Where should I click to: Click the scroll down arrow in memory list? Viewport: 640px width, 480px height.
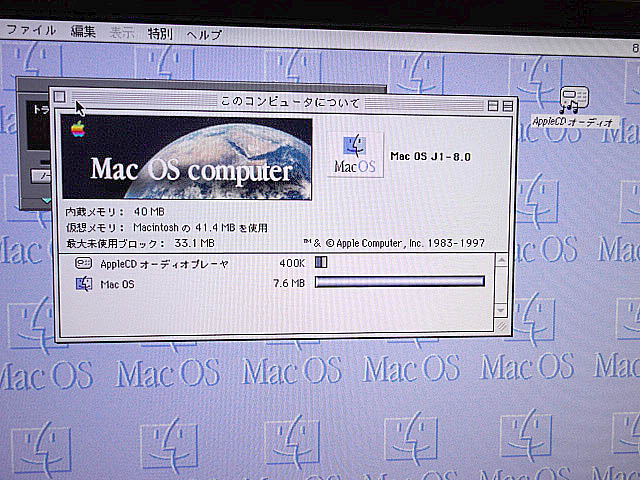pyautogui.click(x=500, y=311)
